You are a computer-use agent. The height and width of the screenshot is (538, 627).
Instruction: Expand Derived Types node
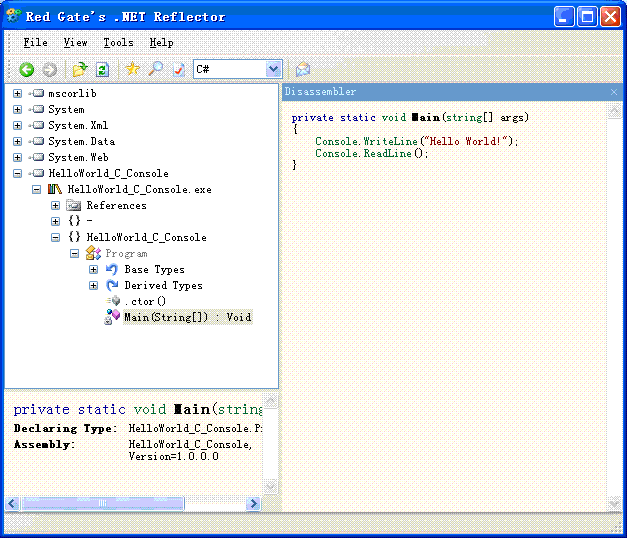(94, 285)
